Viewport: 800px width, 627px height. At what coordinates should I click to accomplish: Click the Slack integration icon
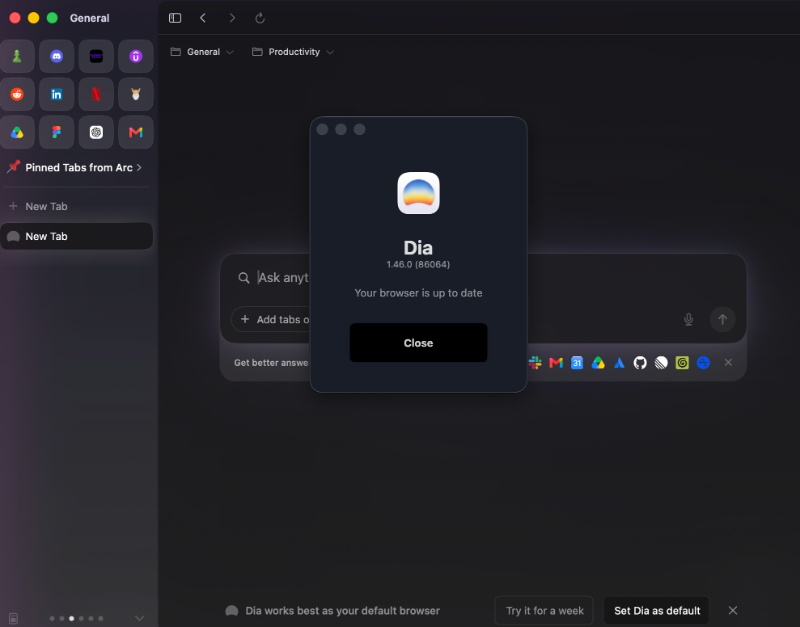coord(535,362)
